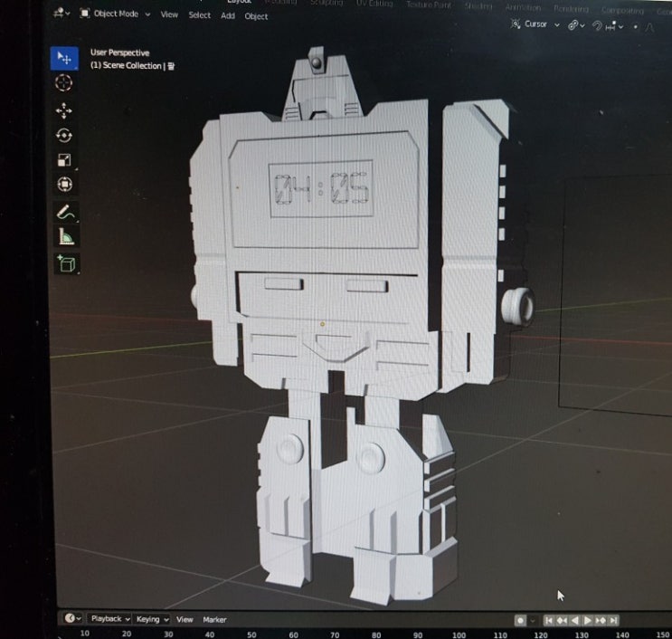Open the proportional editing falloff dropdown
Image resolution: width=672 pixels, height=639 pixels.
(x=649, y=27)
